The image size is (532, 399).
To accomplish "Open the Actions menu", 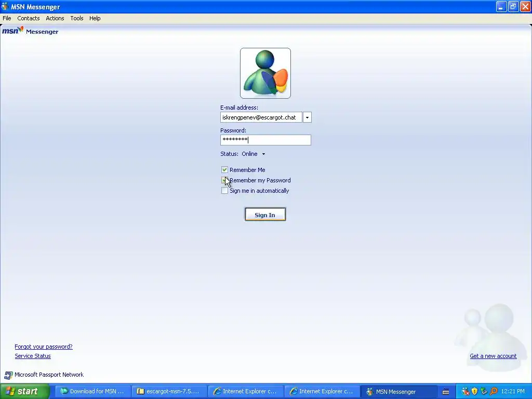I will point(55,18).
